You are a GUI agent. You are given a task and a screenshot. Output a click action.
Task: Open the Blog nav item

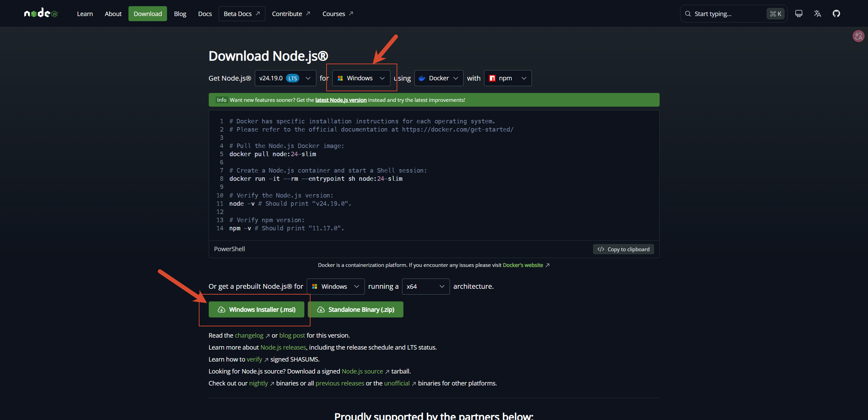[180, 14]
